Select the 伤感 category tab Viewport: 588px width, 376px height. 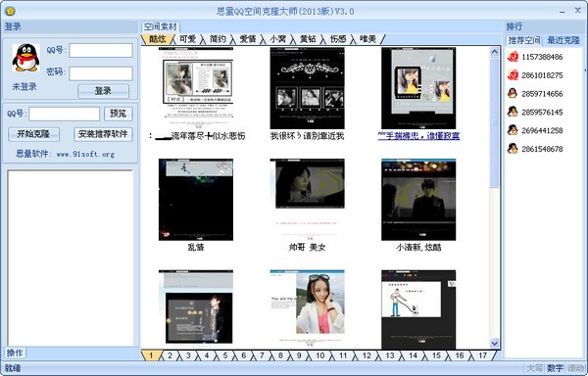[x=338, y=39]
